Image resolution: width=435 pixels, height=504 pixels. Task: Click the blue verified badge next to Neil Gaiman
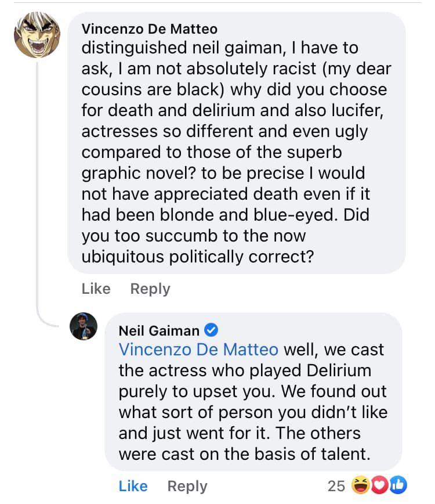[212, 330]
